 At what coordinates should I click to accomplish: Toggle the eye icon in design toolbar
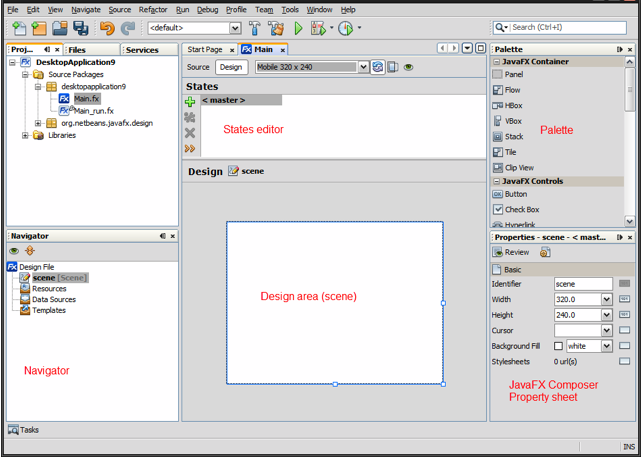click(x=408, y=67)
